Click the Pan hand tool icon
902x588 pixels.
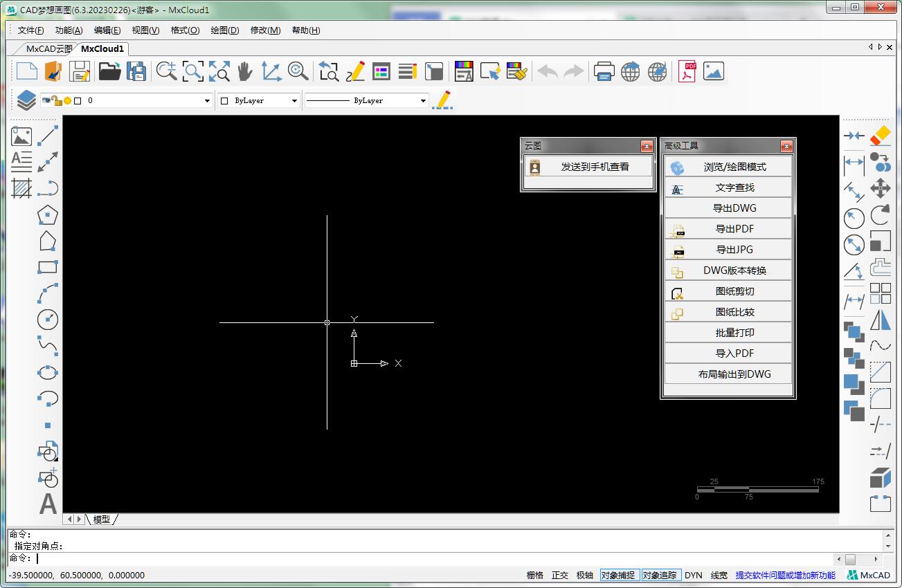tap(245, 71)
